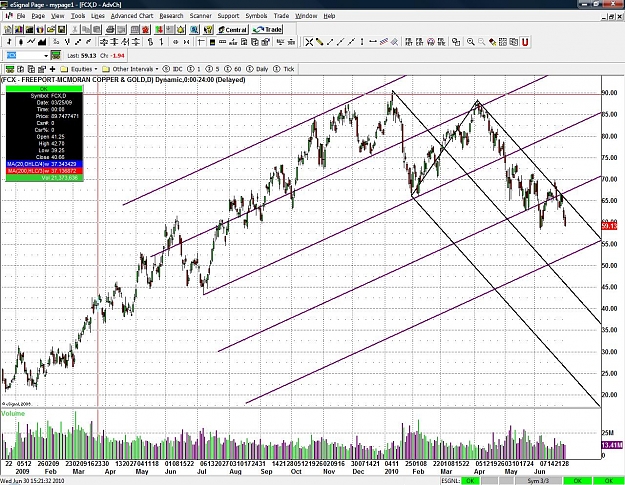Select the bar chart type icon
The image size is (625, 485).
10,42
